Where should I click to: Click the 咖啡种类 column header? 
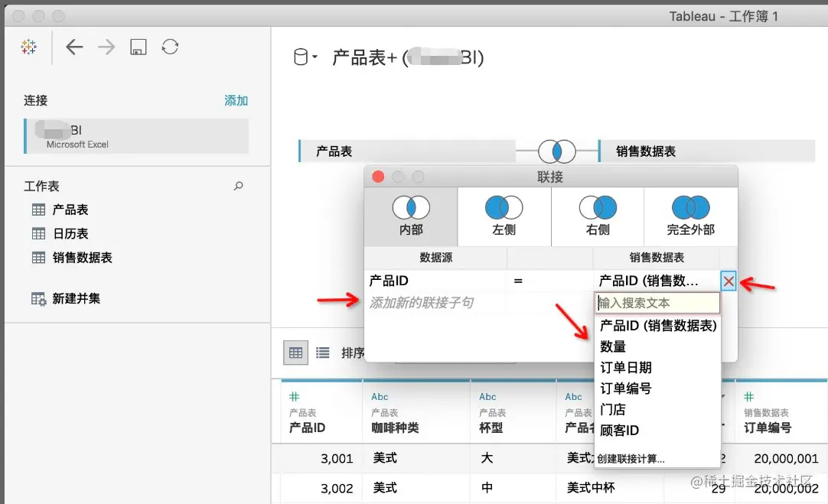(x=395, y=428)
